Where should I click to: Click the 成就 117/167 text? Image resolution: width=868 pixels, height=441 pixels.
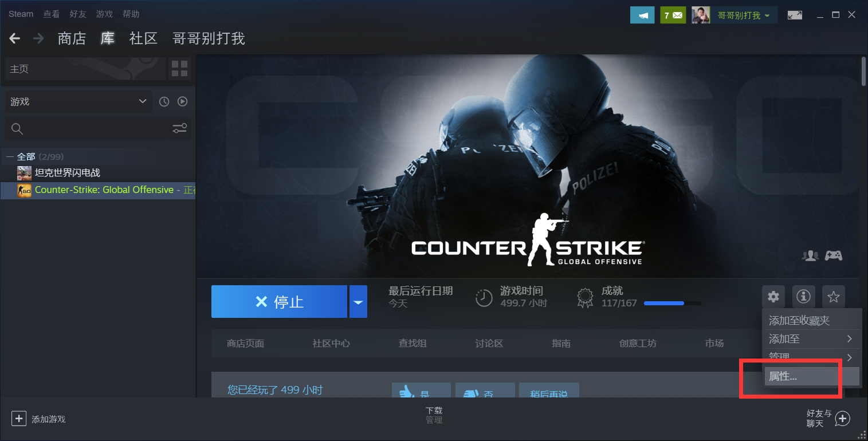coord(619,297)
